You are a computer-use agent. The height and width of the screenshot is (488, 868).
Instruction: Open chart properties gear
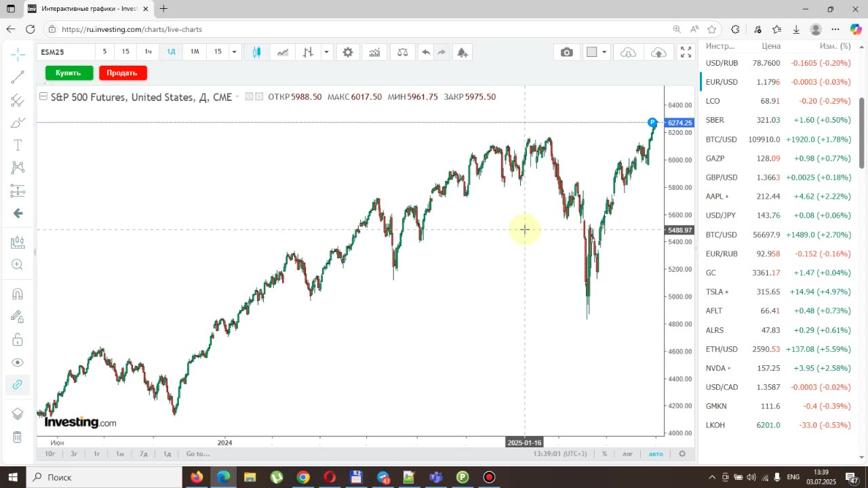tap(348, 52)
